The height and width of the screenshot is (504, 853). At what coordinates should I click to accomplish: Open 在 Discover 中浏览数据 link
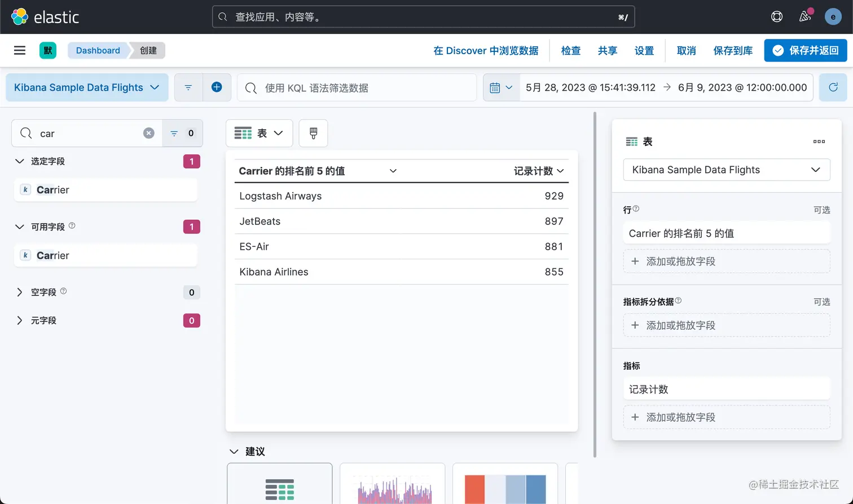[486, 51]
